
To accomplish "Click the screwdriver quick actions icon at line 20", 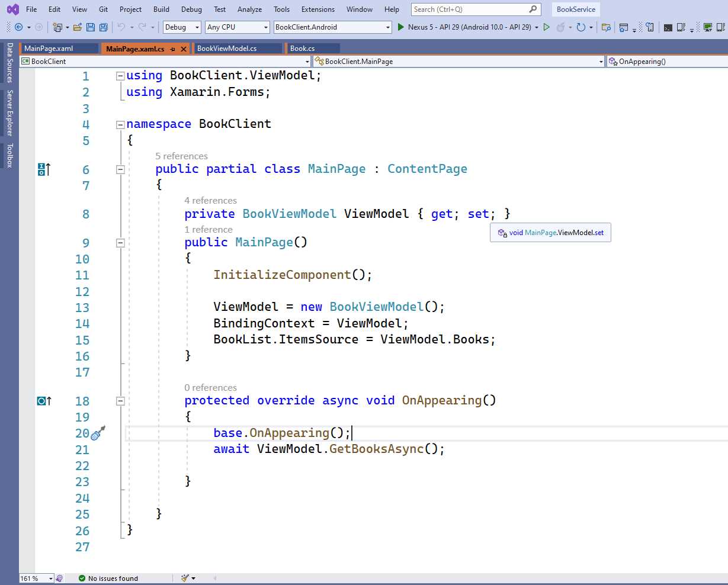I will pos(98,433).
